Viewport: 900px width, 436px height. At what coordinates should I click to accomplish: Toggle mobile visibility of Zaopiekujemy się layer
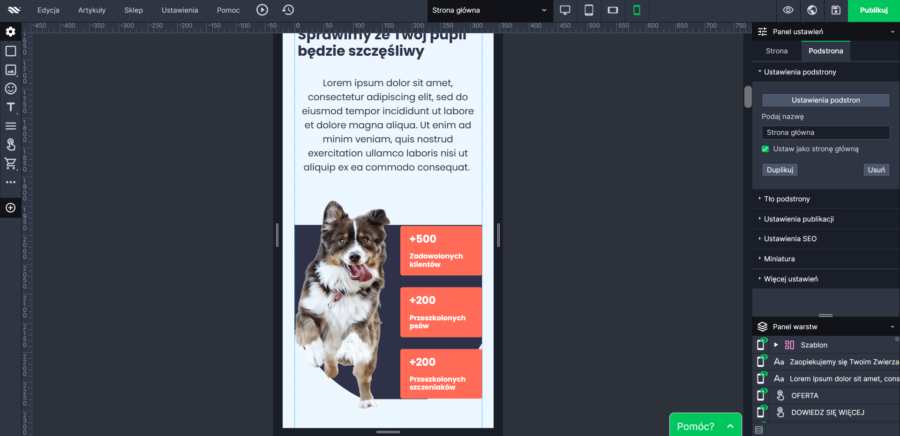point(761,361)
